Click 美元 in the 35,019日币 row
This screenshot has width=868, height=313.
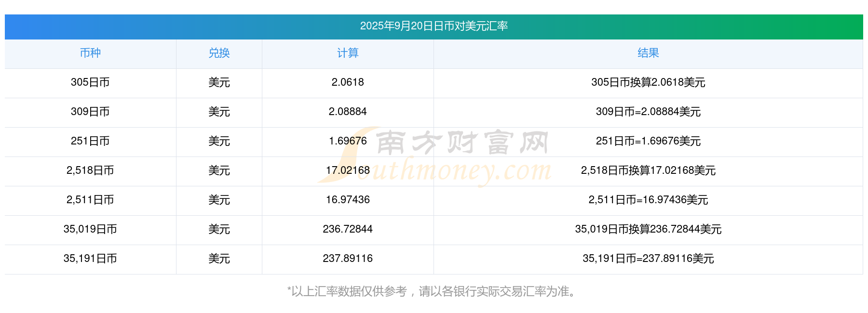pyautogui.click(x=219, y=229)
